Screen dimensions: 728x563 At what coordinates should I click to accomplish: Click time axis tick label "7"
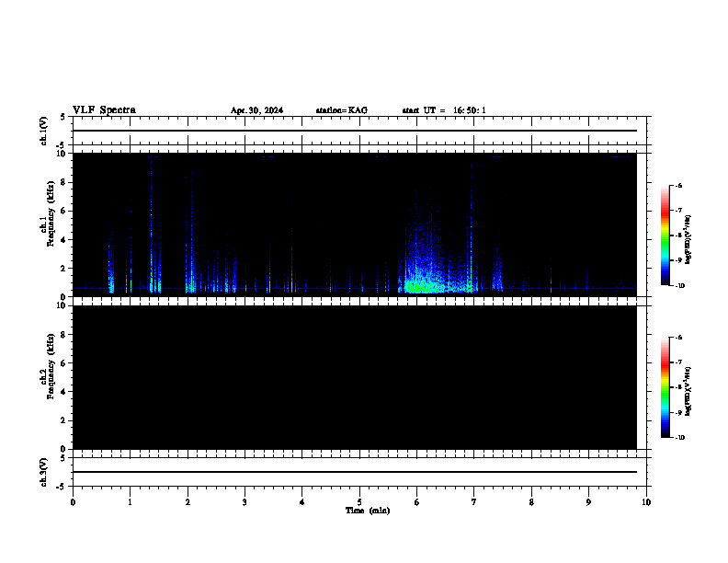pos(474,502)
